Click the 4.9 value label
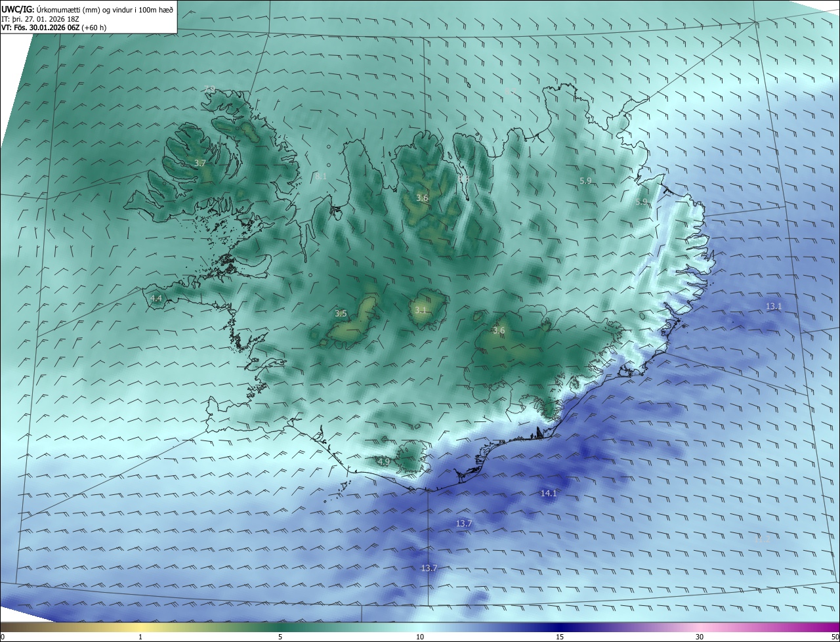Viewport: 840px width, 642px height. [x=384, y=461]
